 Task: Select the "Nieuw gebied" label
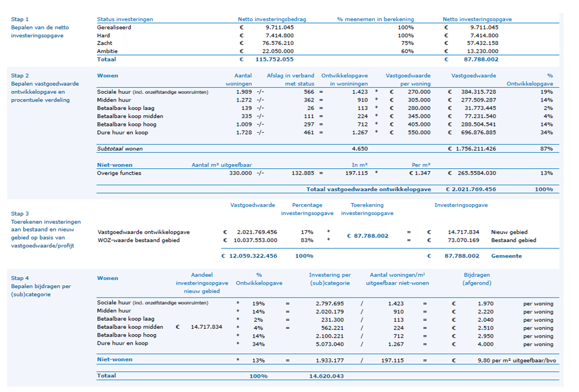[x=509, y=232]
